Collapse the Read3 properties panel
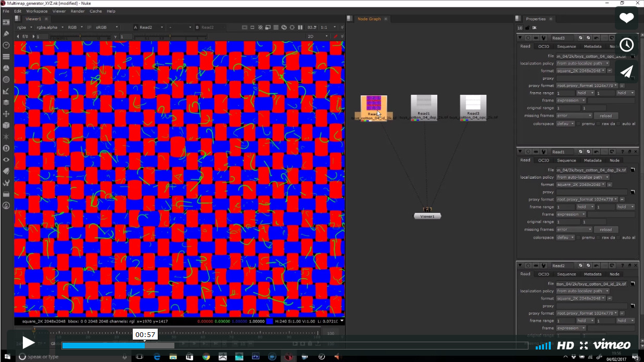644x362 pixels. pos(520,38)
